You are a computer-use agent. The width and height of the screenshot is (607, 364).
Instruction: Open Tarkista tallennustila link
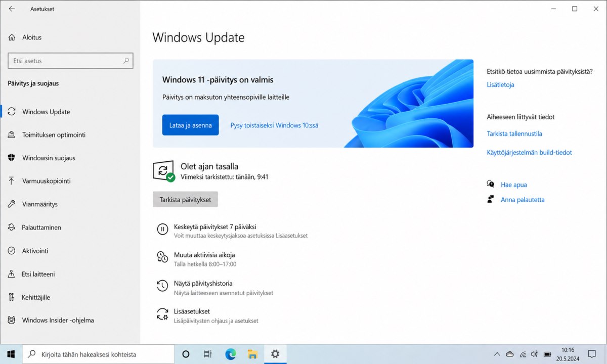(x=514, y=134)
